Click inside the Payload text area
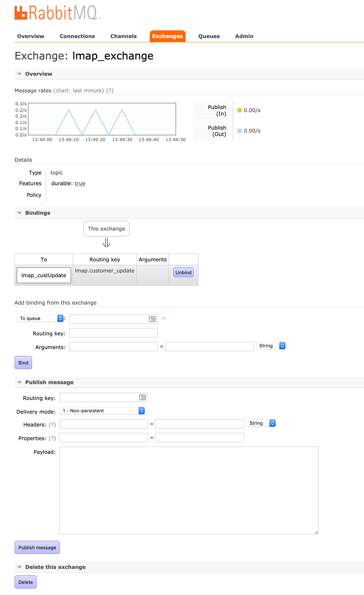The width and height of the screenshot is (364, 595). 189,490
